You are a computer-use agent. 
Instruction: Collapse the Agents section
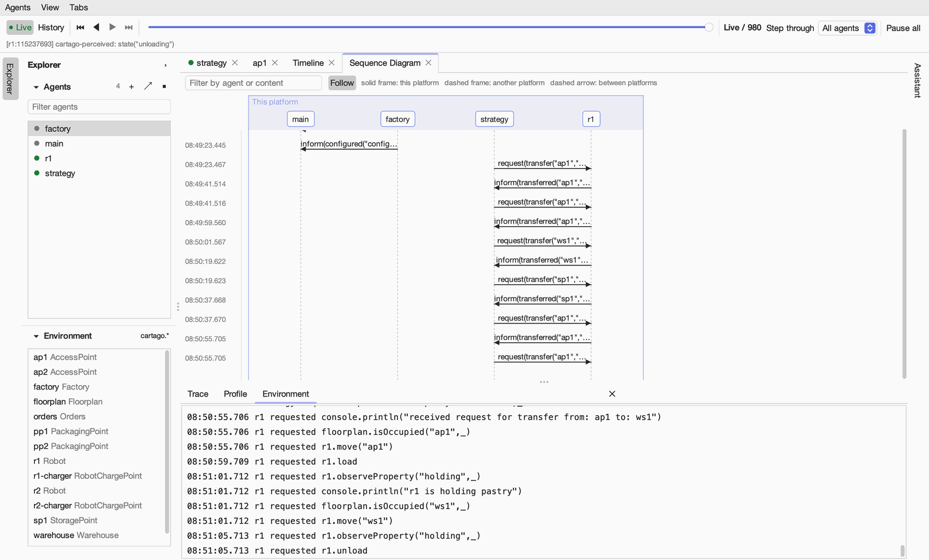coord(36,87)
